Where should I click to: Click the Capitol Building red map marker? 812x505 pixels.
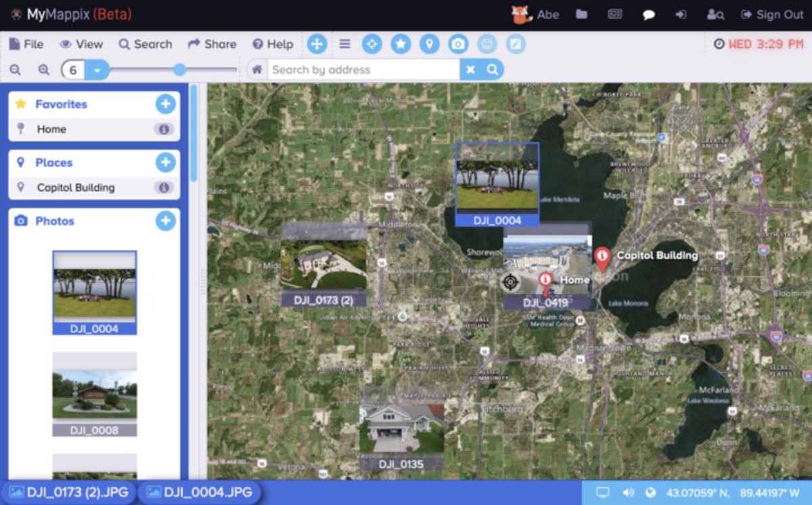602,259
